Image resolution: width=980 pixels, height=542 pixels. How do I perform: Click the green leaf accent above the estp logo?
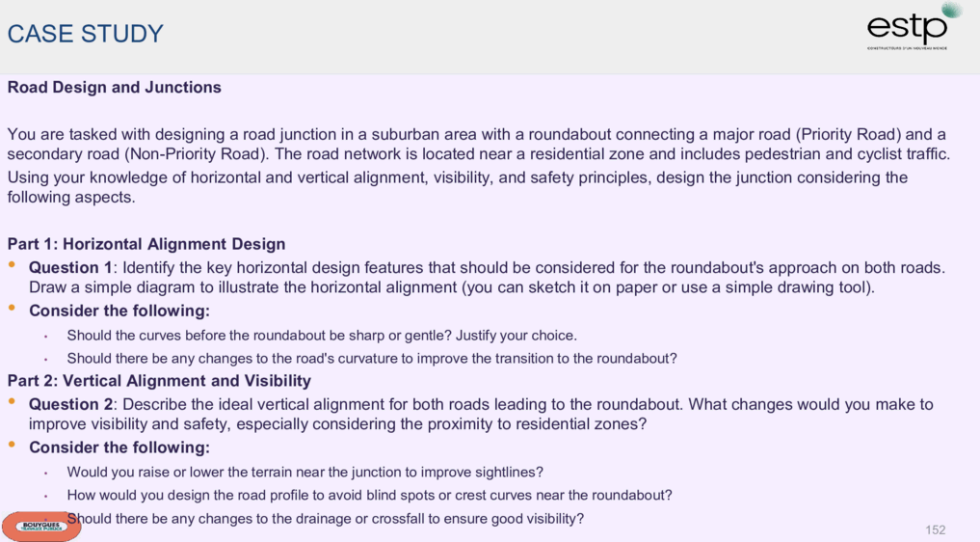952,10
